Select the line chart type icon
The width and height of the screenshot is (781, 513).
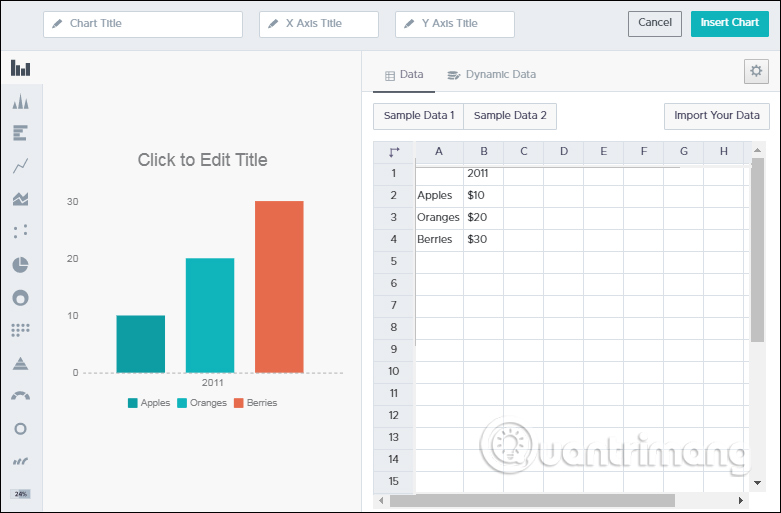[x=20, y=166]
